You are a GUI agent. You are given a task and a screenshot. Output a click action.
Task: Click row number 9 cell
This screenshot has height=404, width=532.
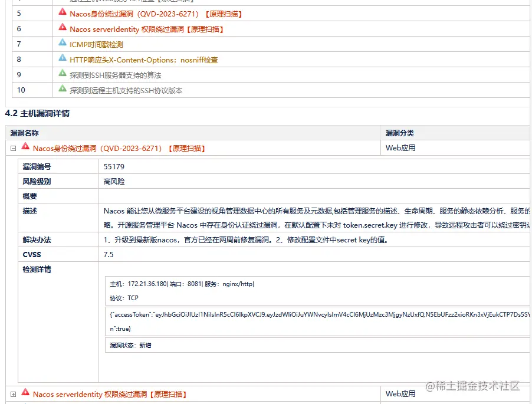32,74
